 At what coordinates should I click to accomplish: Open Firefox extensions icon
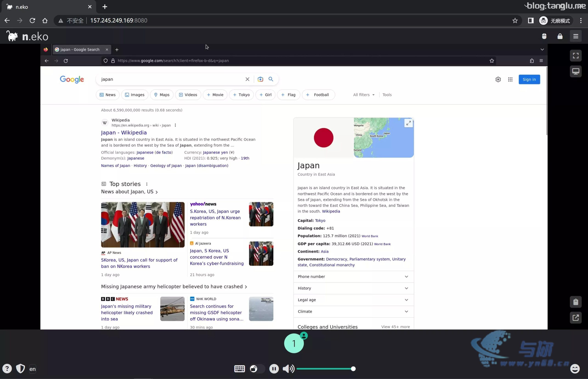tap(532, 61)
